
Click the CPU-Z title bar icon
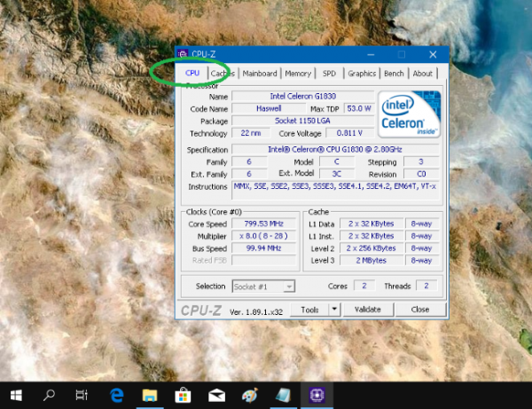[x=183, y=54]
